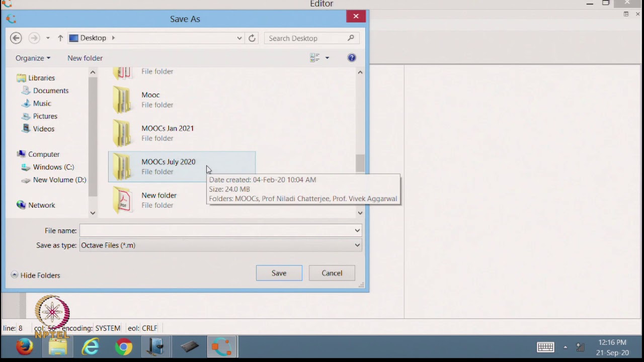This screenshot has width=644, height=362.
Task: Open the view options dropdown arrow
Action: 327,58
